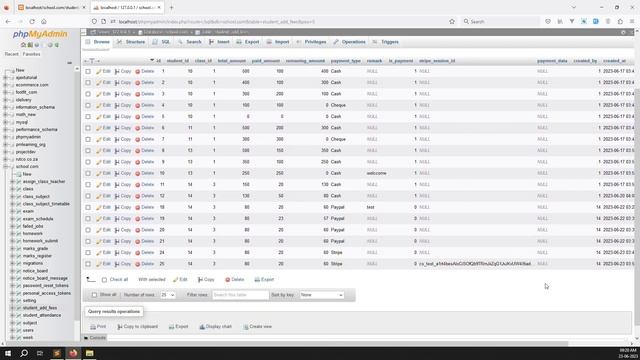Click the phpMyAdmin logo
The height and width of the screenshot is (360, 640).
(x=40, y=34)
